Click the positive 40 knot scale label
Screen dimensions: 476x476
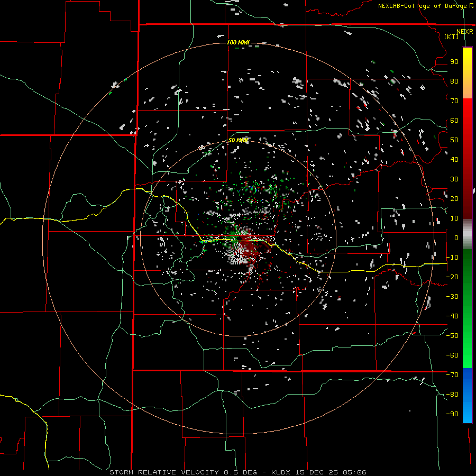(454, 159)
